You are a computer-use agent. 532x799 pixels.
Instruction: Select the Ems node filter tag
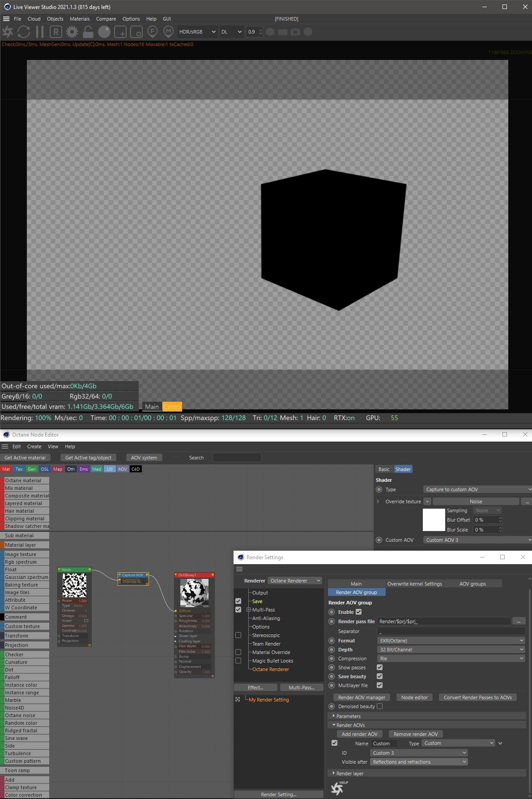point(84,469)
